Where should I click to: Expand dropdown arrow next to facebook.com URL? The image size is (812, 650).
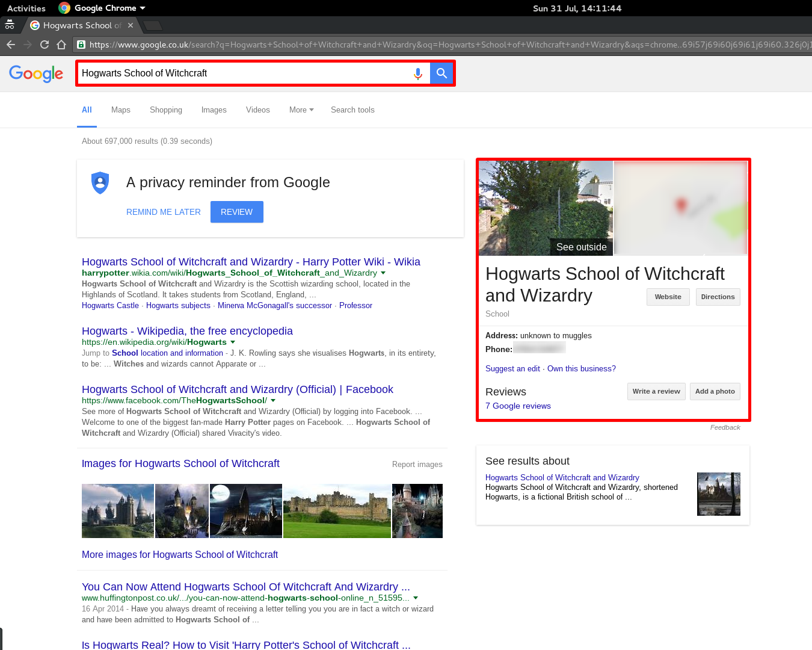tap(273, 401)
